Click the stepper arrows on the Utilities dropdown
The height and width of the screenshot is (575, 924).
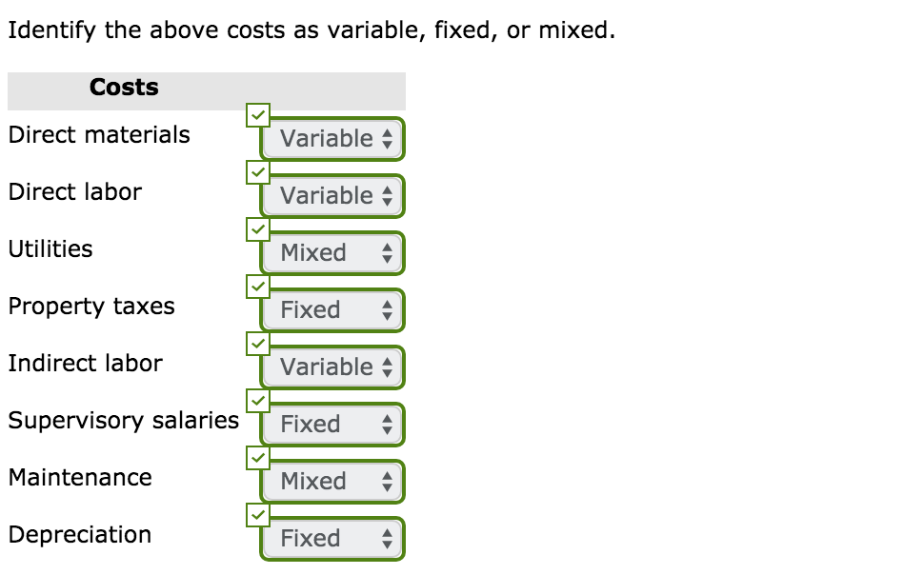(x=388, y=252)
